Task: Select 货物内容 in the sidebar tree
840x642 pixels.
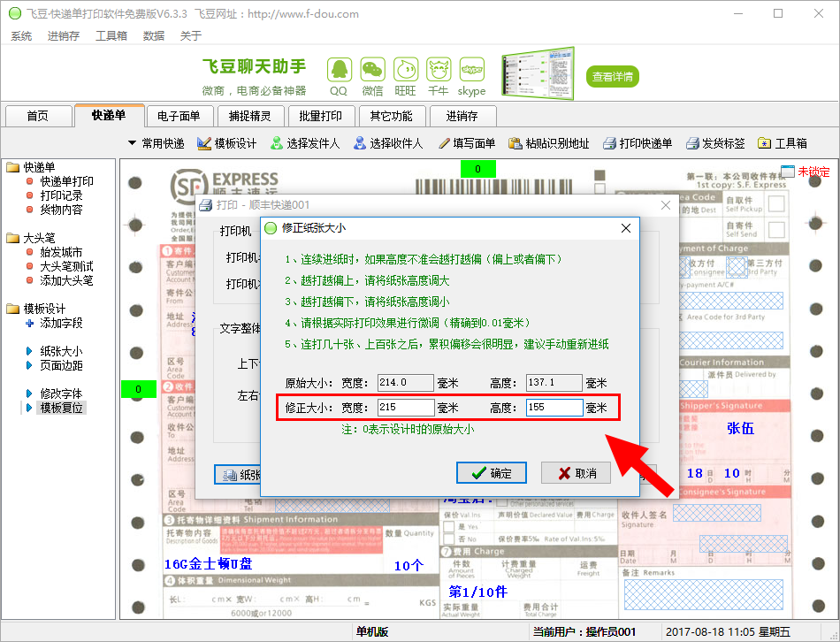Action: 61,210
